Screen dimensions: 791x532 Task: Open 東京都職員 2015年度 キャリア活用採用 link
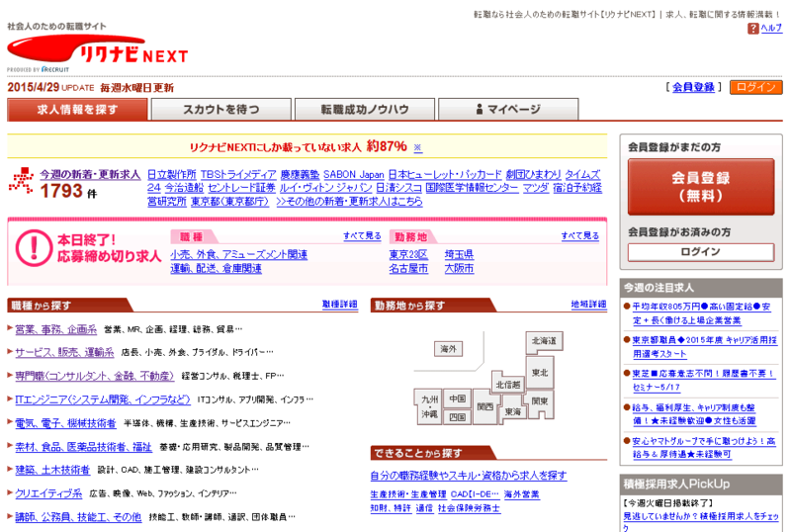tap(704, 347)
